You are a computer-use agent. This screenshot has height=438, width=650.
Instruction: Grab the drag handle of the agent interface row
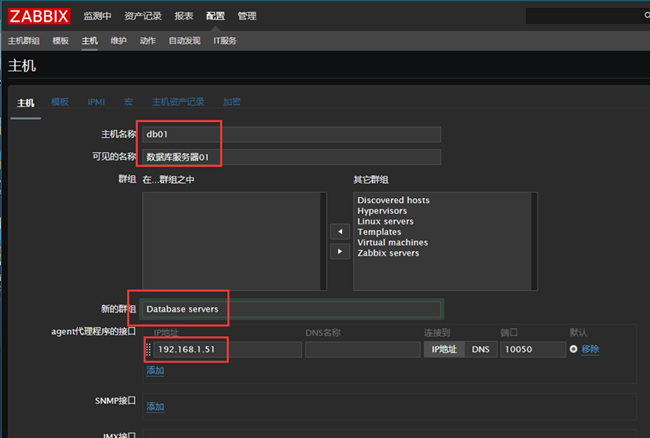148,349
